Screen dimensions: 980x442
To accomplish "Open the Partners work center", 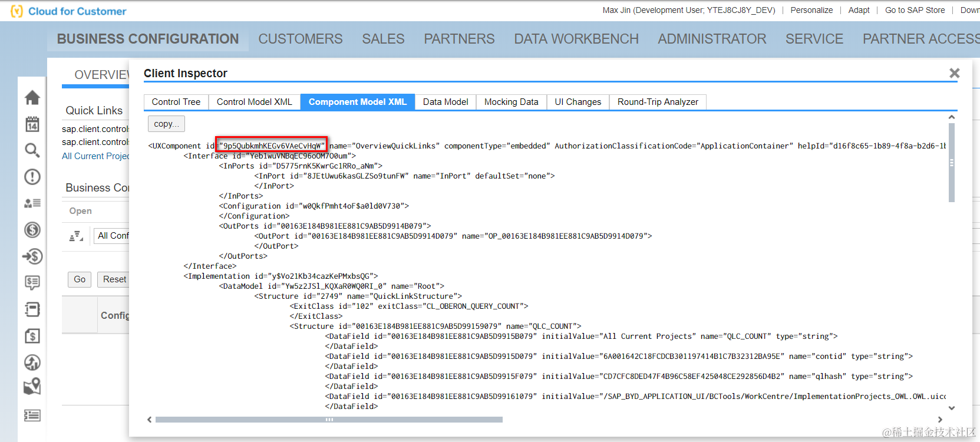I will click(459, 39).
